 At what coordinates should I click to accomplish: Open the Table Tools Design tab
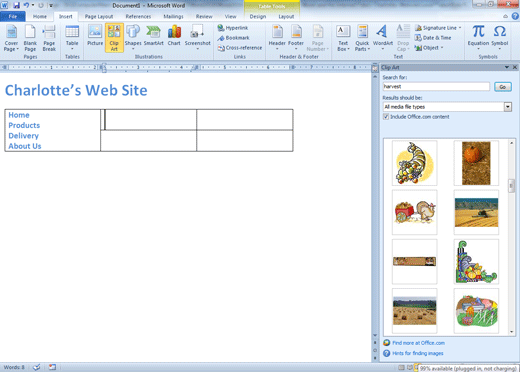coord(258,16)
